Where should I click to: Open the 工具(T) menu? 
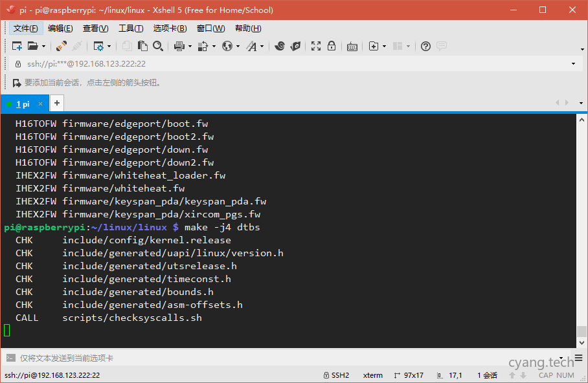tap(131, 28)
